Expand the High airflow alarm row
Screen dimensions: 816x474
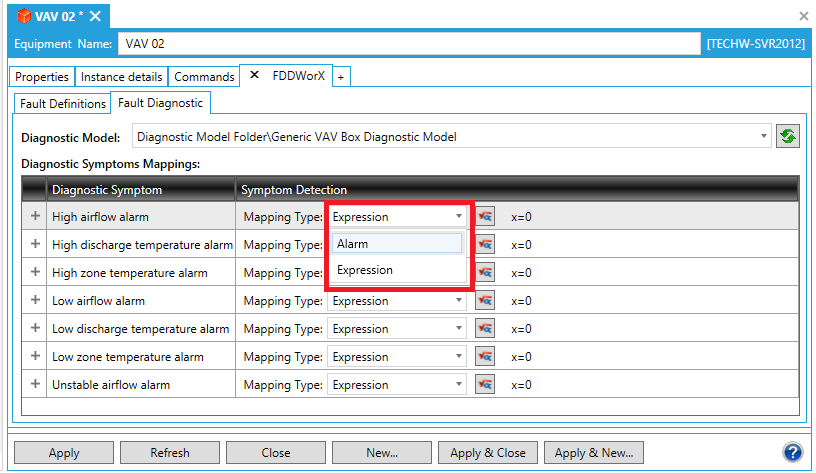35,216
